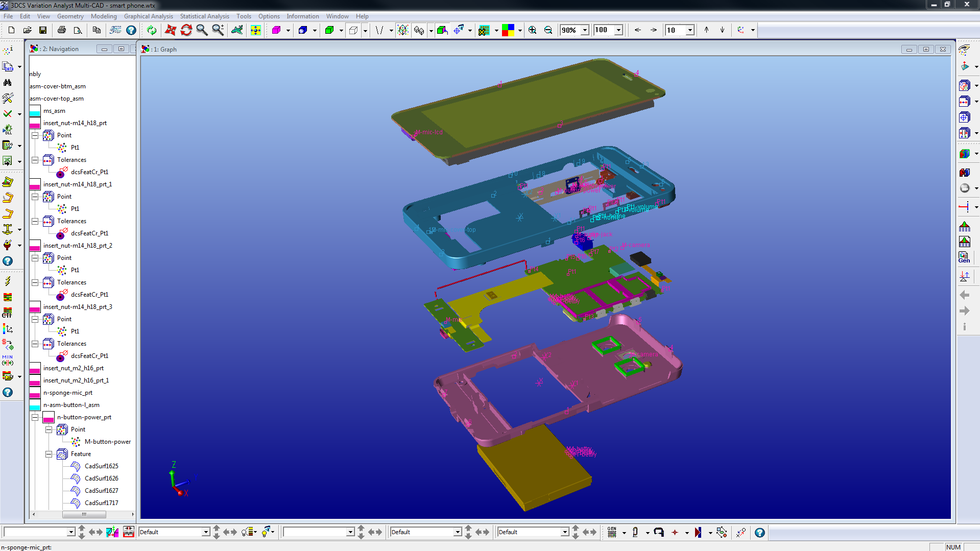
Task: Collapse the Feature node in navigation tree
Action: pos(49,454)
